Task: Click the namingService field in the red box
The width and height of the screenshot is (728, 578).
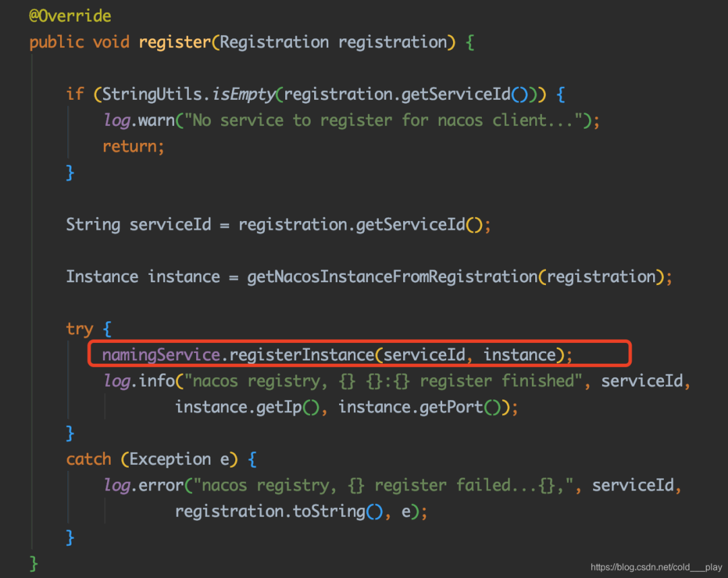Action: [x=160, y=354]
